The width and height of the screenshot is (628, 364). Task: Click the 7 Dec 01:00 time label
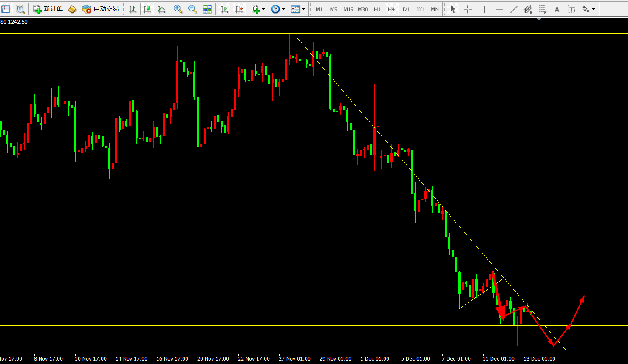click(x=456, y=359)
